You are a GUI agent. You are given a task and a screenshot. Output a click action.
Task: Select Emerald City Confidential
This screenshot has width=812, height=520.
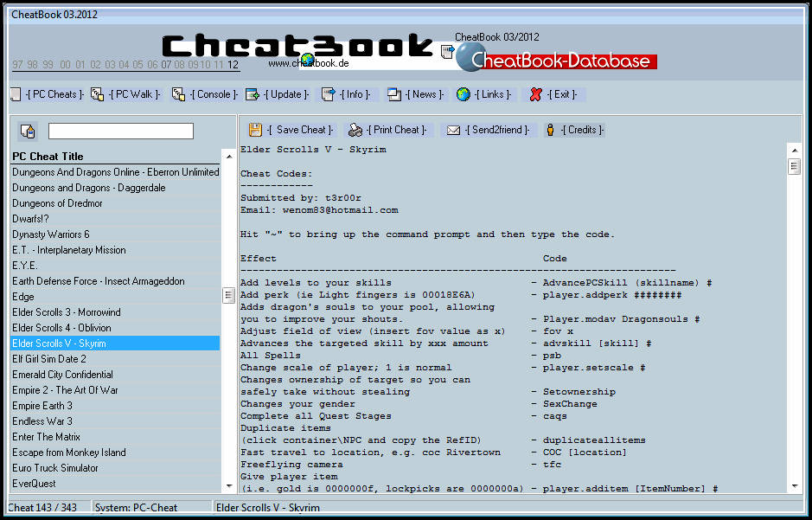(x=116, y=374)
